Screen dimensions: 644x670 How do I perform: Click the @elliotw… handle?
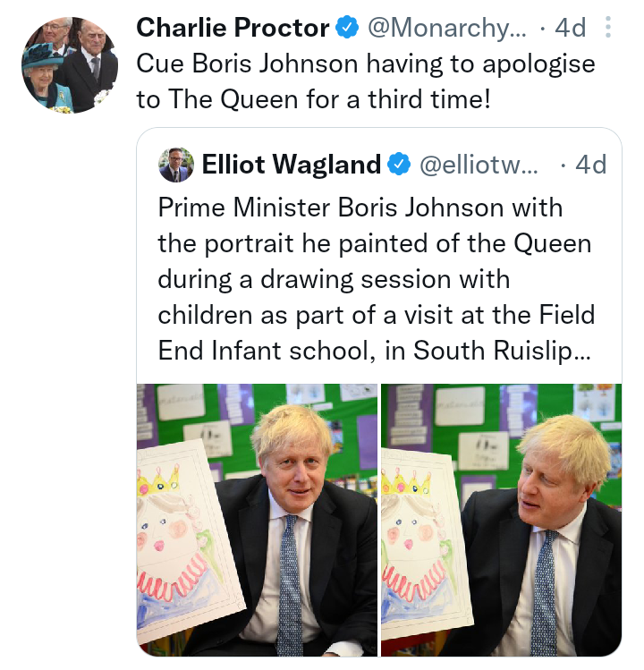(x=479, y=165)
